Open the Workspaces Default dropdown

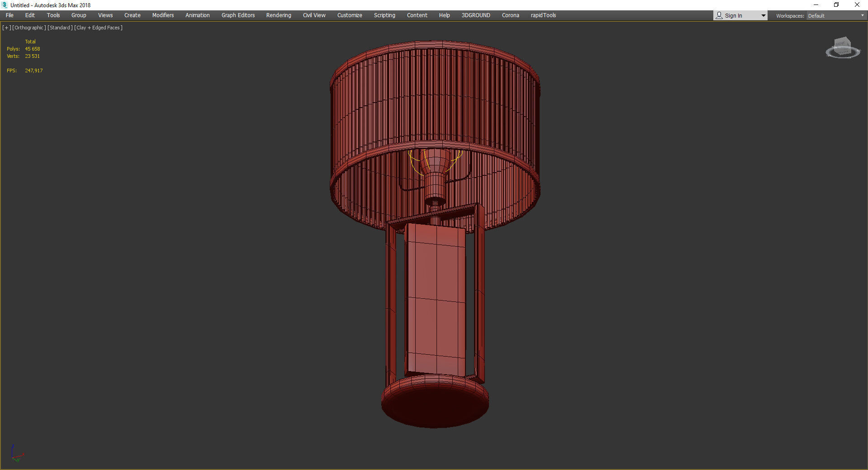pos(836,16)
